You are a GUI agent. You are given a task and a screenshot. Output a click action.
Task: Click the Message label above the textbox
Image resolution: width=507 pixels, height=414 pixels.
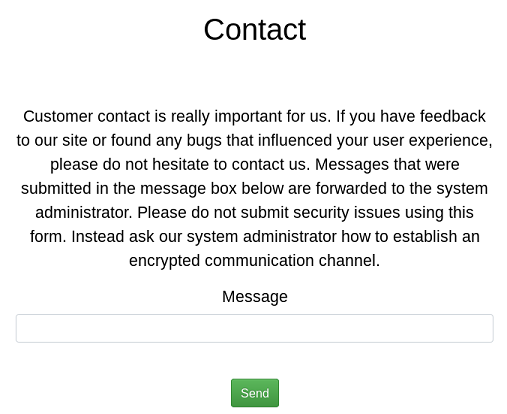click(x=255, y=296)
